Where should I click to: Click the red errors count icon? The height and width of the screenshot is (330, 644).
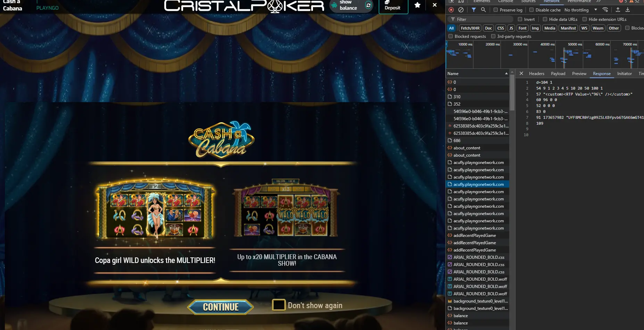(x=621, y=1)
